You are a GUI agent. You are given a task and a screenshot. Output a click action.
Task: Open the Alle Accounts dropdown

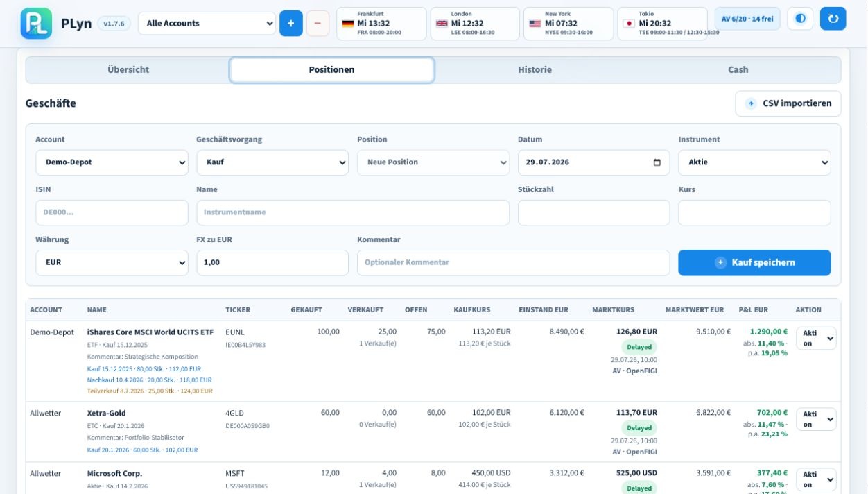[x=207, y=24]
